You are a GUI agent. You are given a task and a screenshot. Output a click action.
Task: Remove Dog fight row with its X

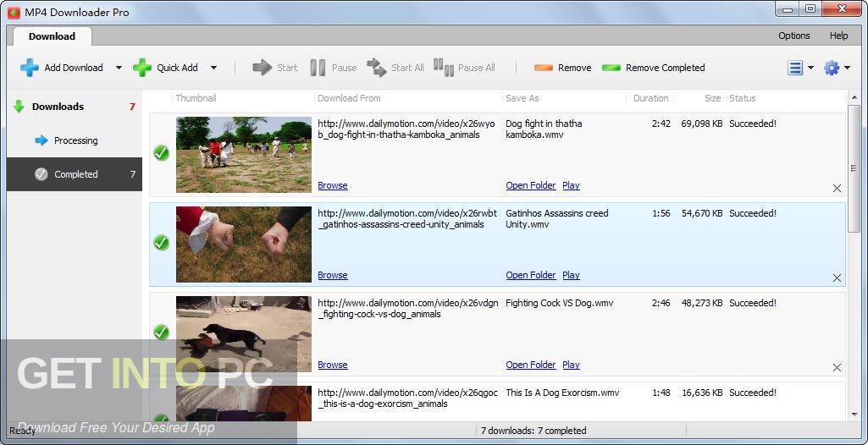click(x=837, y=189)
